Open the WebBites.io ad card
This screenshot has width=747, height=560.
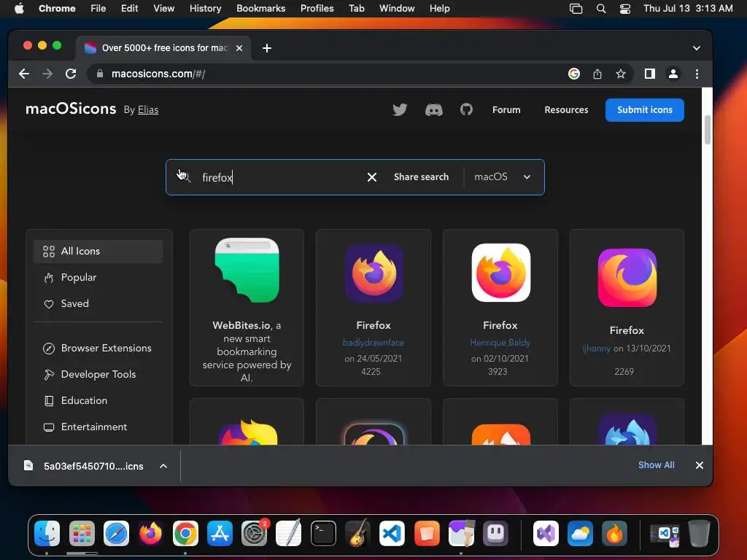247,308
